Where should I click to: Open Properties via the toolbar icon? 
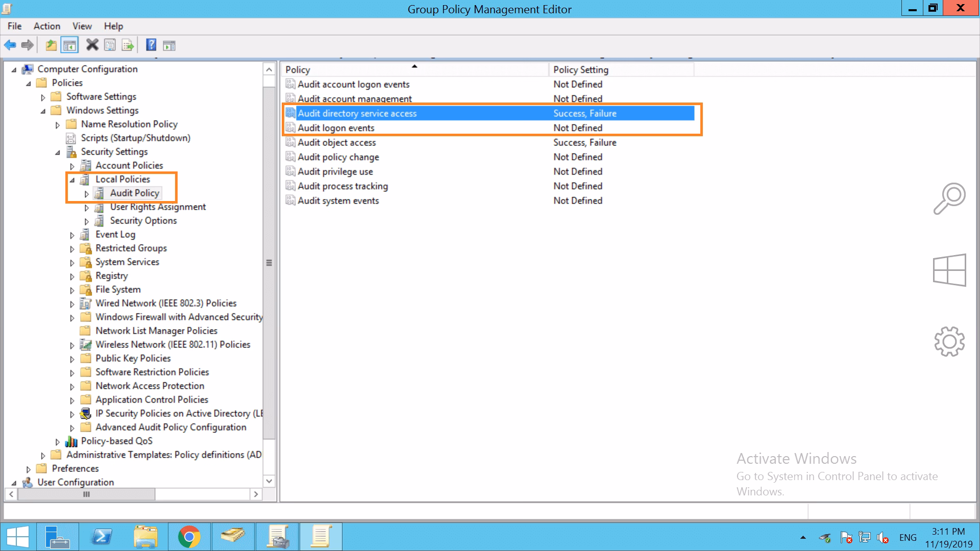(x=110, y=45)
